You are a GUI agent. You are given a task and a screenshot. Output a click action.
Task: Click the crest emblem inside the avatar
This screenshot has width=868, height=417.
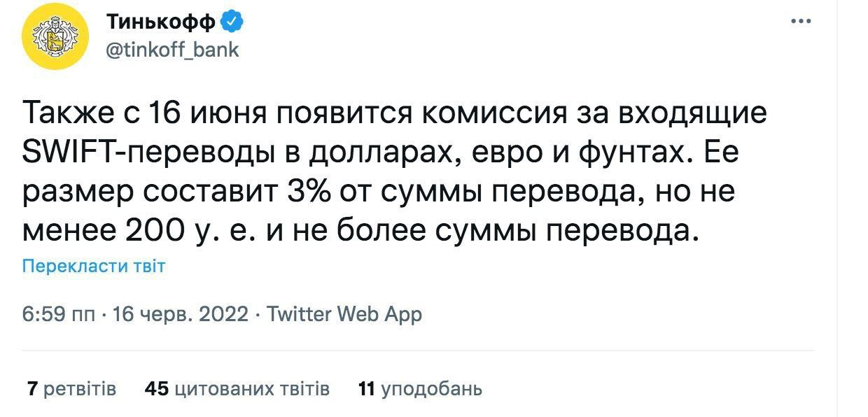(x=55, y=37)
